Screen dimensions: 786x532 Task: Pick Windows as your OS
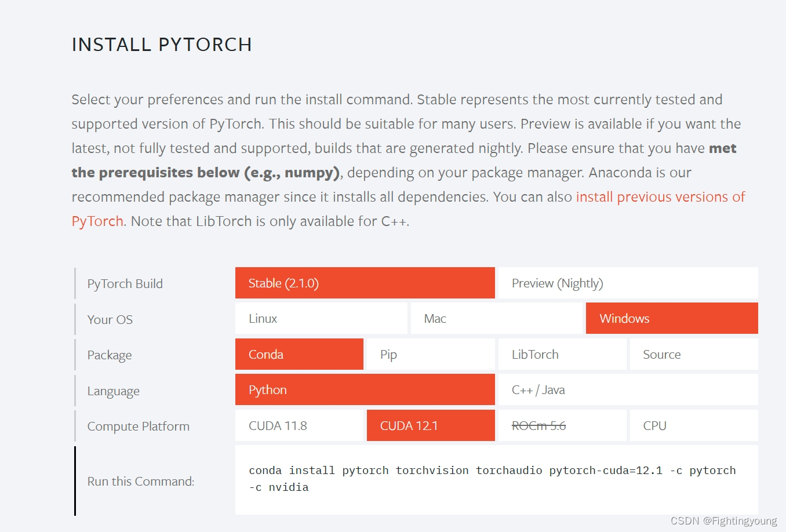[x=671, y=318]
